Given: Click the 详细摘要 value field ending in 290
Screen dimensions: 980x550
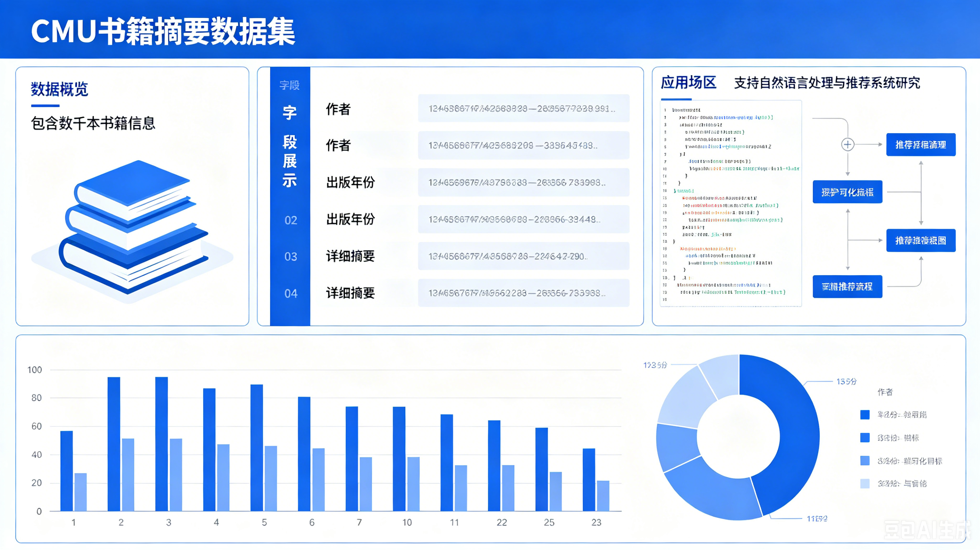Looking at the screenshot, I should click(523, 256).
